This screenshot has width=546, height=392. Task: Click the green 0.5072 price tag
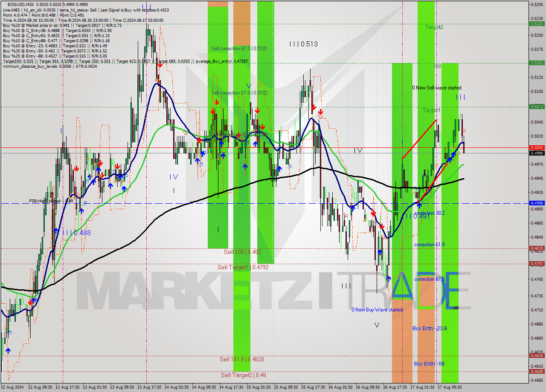[x=536, y=107]
